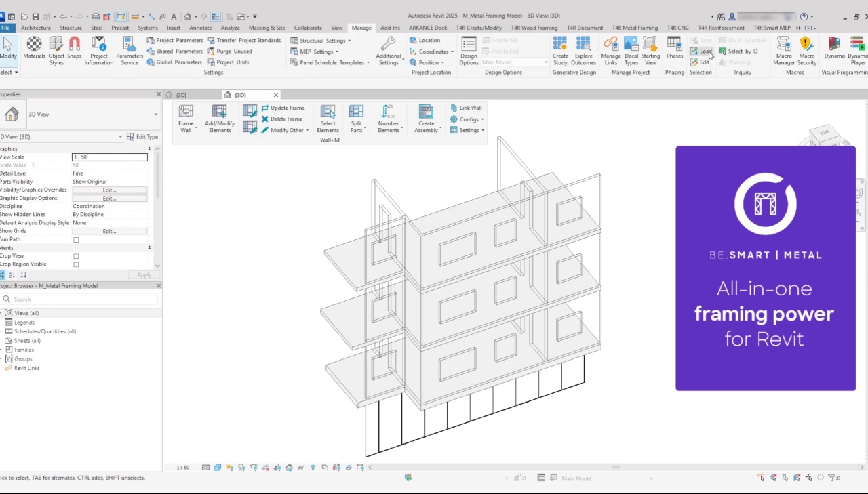Screen dimensions: 868x494
Task: Check the Crop Region Visible box
Action: coord(76,264)
